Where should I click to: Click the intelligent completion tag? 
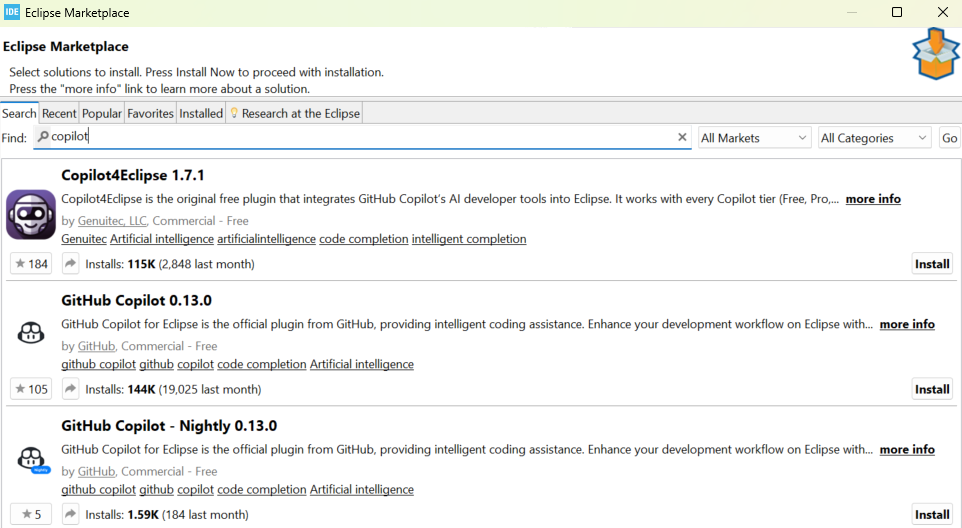[x=469, y=239]
